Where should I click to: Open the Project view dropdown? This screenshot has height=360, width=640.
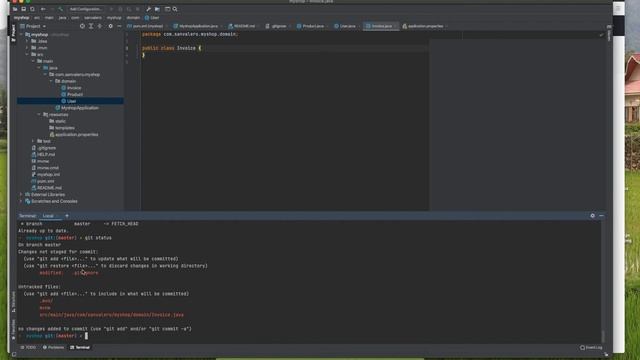tap(33, 26)
